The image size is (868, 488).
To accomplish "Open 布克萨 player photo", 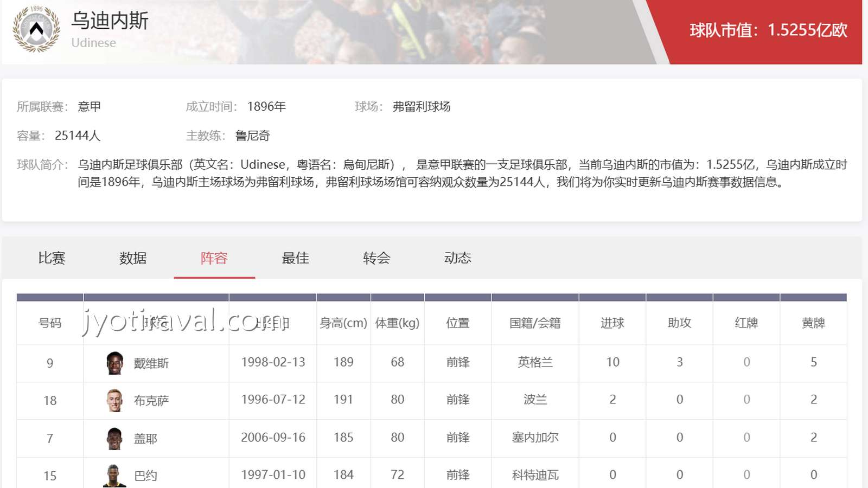I will pyautogui.click(x=114, y=400).
